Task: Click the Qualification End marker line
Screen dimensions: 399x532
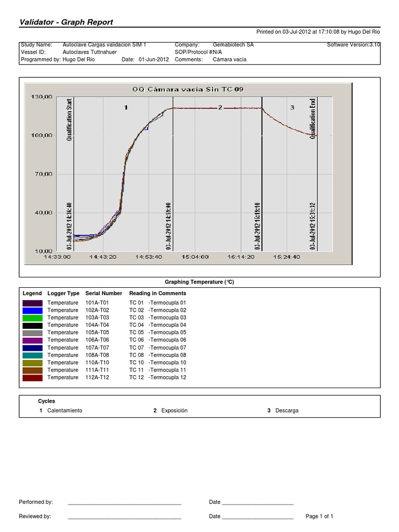Action: tap(317, 171)
